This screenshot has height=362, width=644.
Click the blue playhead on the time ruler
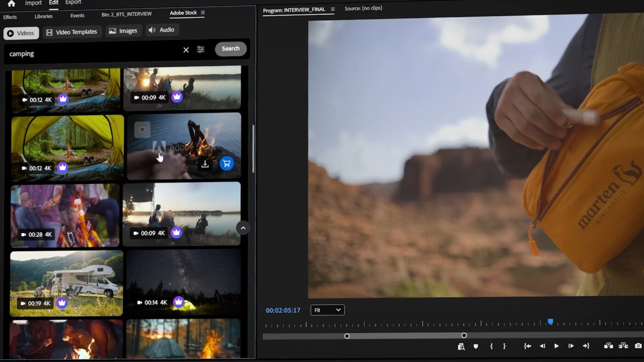tap(550, 322)
